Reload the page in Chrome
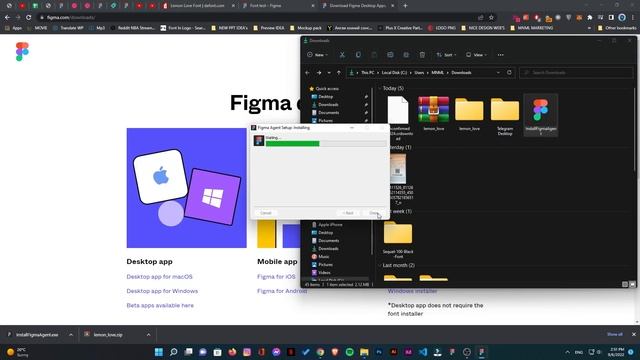The width and height of the screenshot is (640, 360). 28,18
